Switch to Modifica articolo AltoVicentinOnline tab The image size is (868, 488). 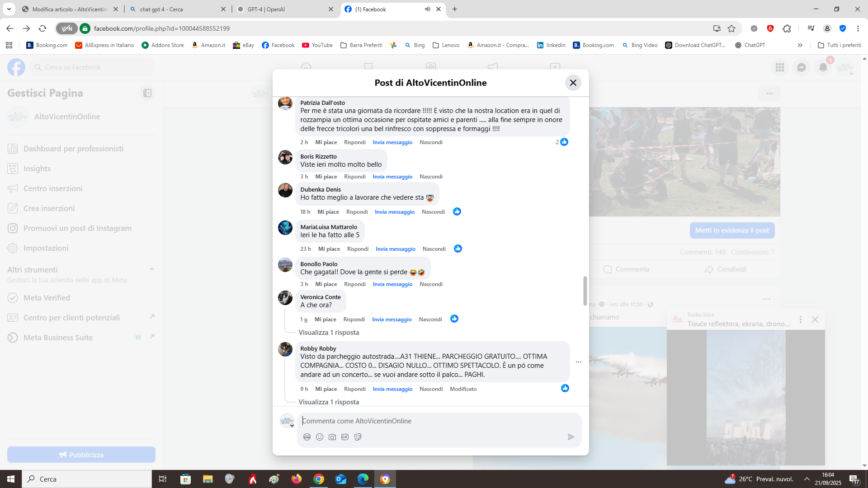(70, 9)
